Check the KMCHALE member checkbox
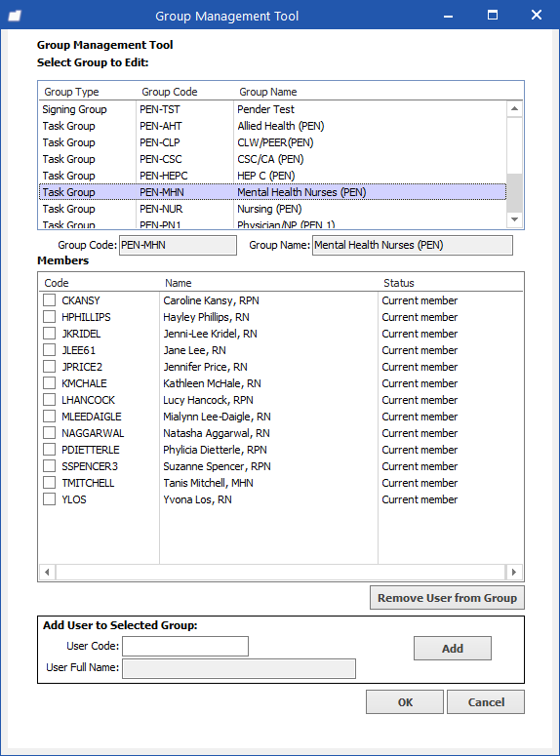The height and width of the screenshot is (756, 560). pyautogui.click(x=49, y=383)
